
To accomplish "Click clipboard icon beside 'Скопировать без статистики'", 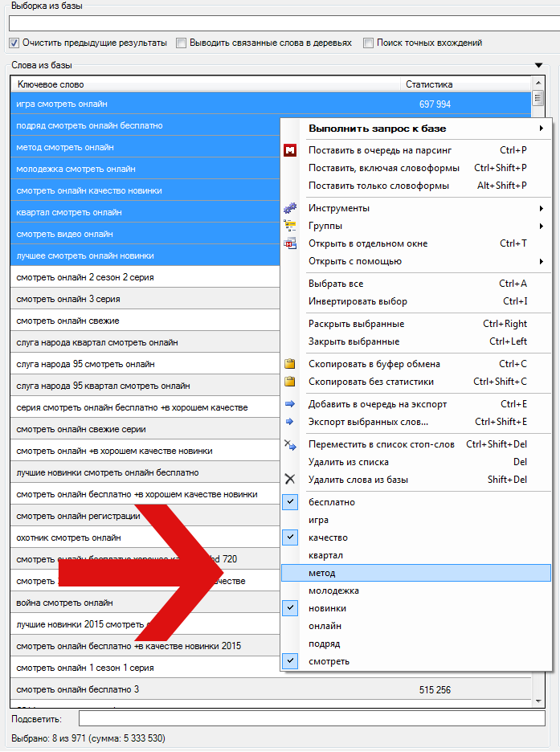I will (x=290, y=382).
